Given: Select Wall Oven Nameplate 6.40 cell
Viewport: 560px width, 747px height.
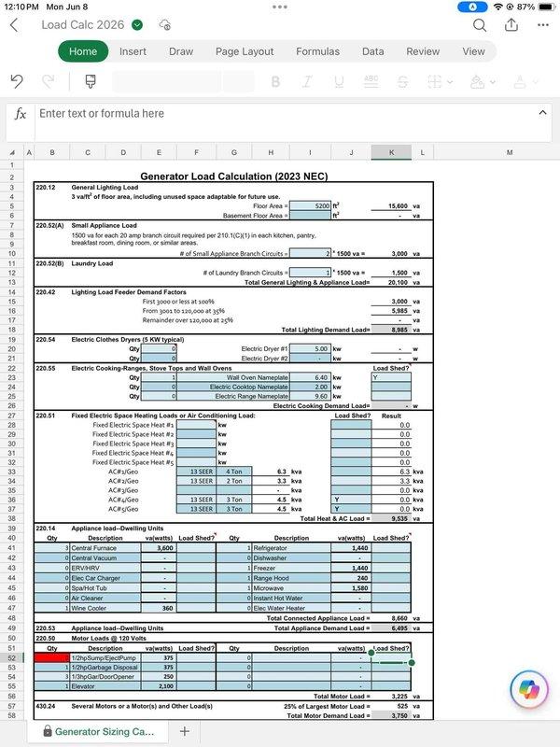Looking at the screenshot, I should pyautogui.click(x=310, y=377).
